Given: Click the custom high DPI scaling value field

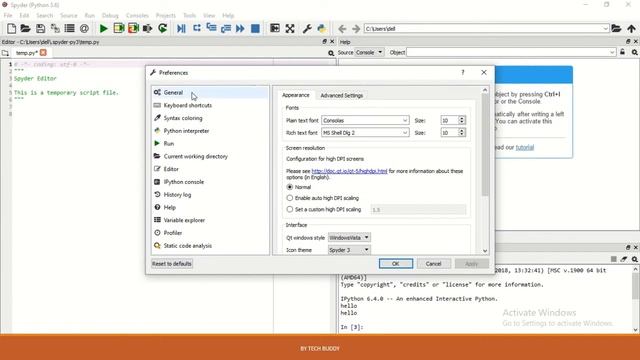Looking at the screenshot, I should click(x=418, y=209).
